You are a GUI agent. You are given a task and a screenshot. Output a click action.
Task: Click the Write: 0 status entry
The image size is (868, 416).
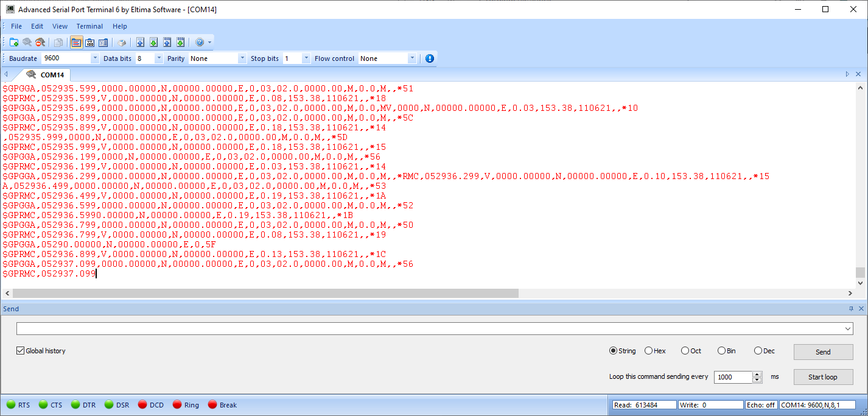click(710, 404)
